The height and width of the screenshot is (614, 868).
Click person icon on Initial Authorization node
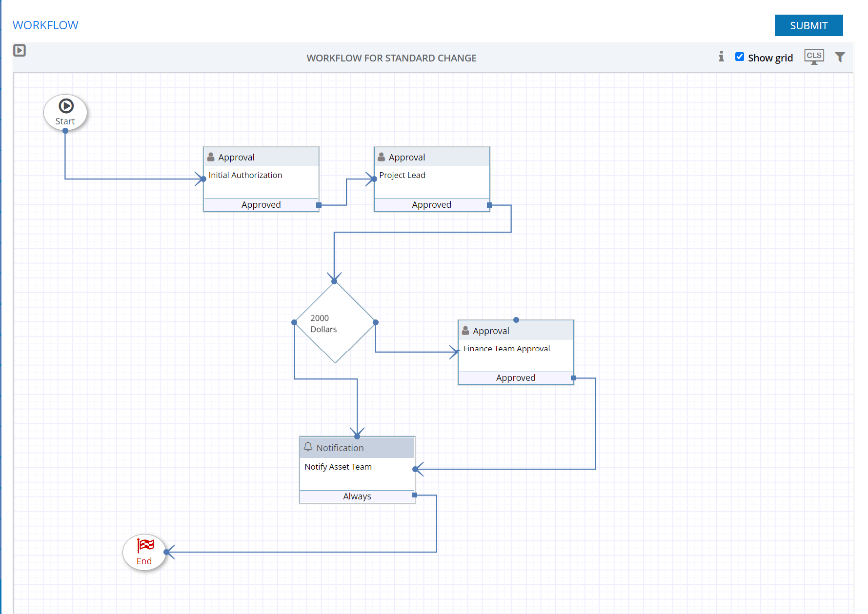click(x=211, y=157)
